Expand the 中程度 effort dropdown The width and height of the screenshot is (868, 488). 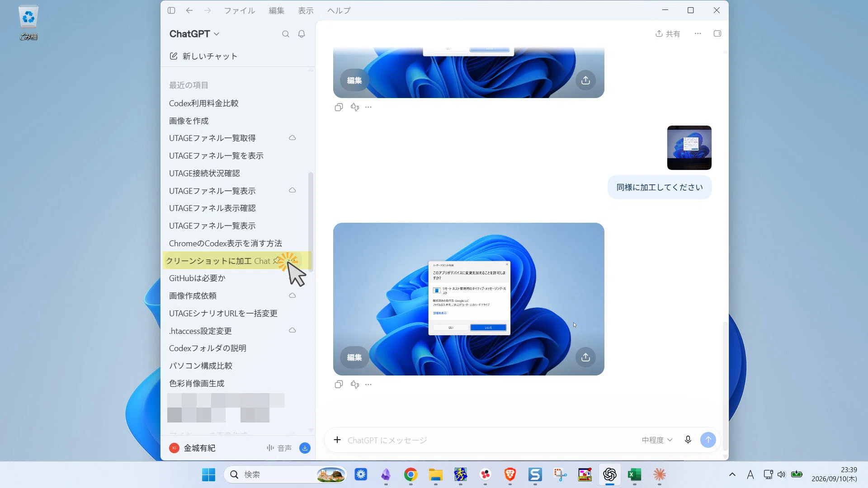[x=657, y=440]
